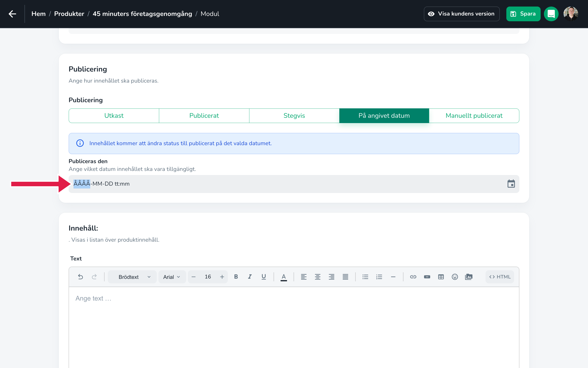The width and height of the screenshot is (588, 368).
Task: Go to Produkter breadcrumb link
Action: [69, 14]
